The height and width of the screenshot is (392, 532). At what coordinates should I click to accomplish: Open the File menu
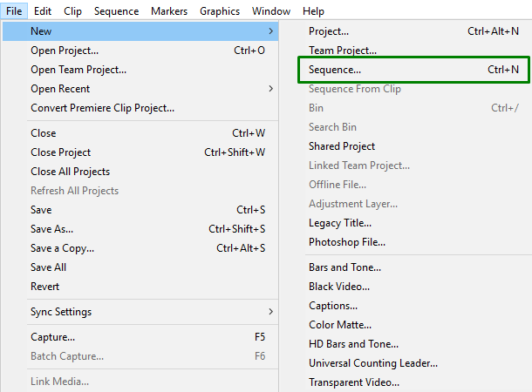(x=14, y=10)
